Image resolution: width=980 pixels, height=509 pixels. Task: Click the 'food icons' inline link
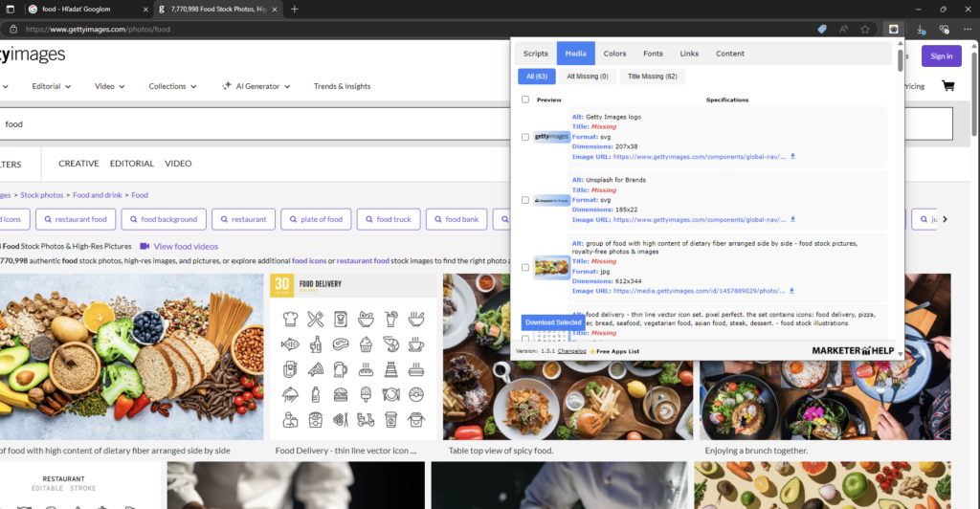coord(309,260)
